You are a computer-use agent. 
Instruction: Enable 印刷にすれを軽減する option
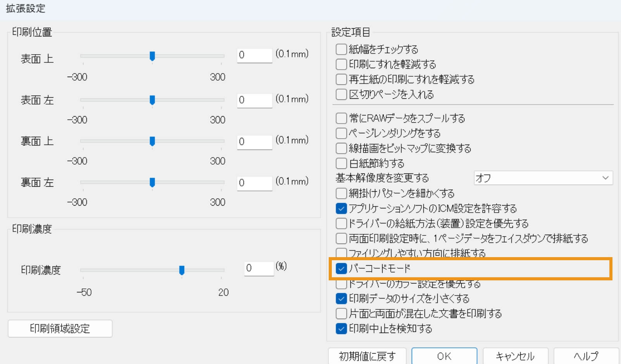[341, 64]
